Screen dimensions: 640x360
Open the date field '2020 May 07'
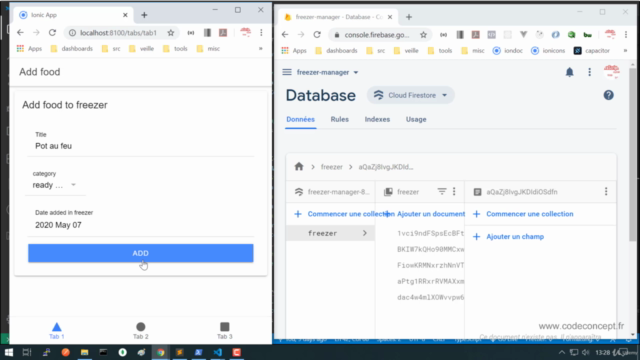tap(140, 225)
